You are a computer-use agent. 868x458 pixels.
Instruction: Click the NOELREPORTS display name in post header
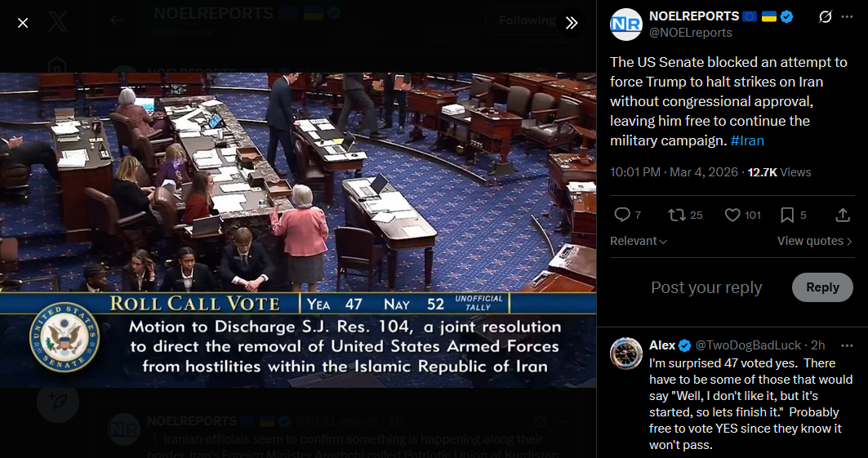coord(694,16)
